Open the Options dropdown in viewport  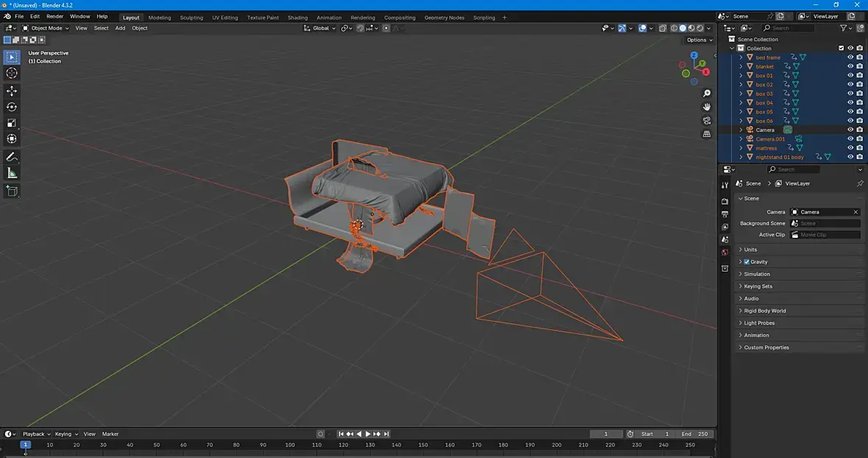(699, 40)
